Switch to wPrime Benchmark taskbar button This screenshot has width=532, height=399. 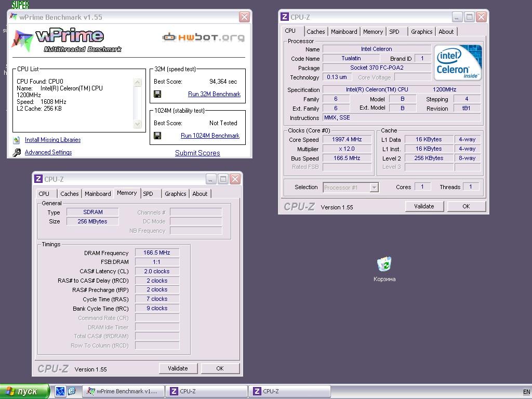[x=124, y=391]
